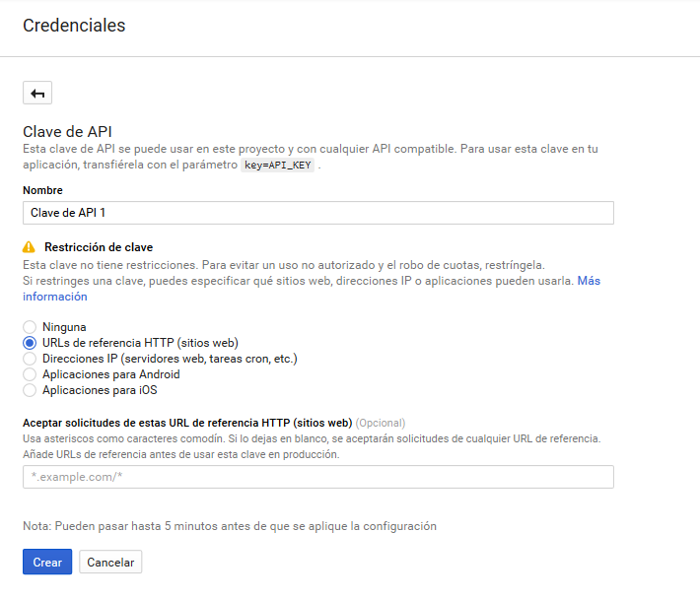The width and height of the screenshot is (700, 600).
Task: Select URLs de referencia HTTP radio button
Action: (30, 343)
